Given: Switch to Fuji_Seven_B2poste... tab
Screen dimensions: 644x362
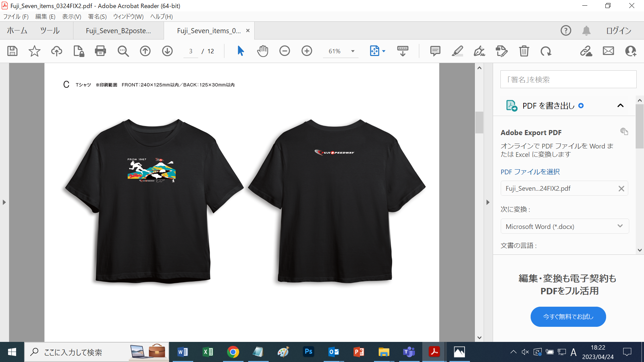Looking at the screenshot, I should click(x=118, y=31).
